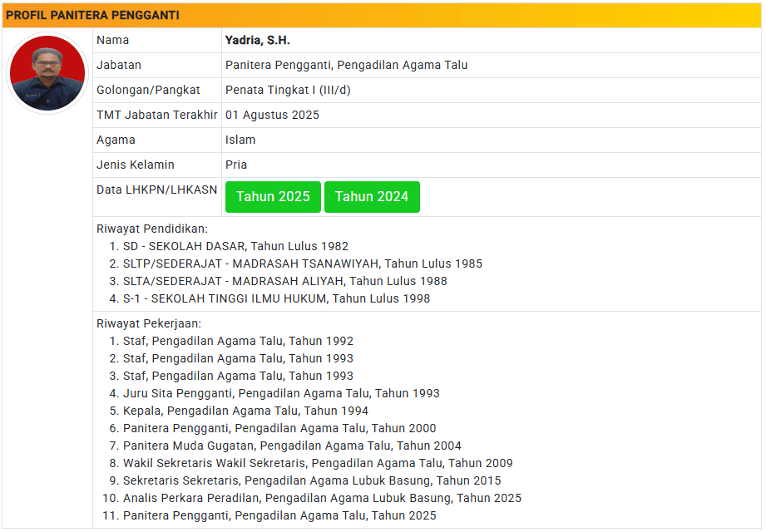Select the Madrasah Tsanawiyah education entry

click(303, 264)
